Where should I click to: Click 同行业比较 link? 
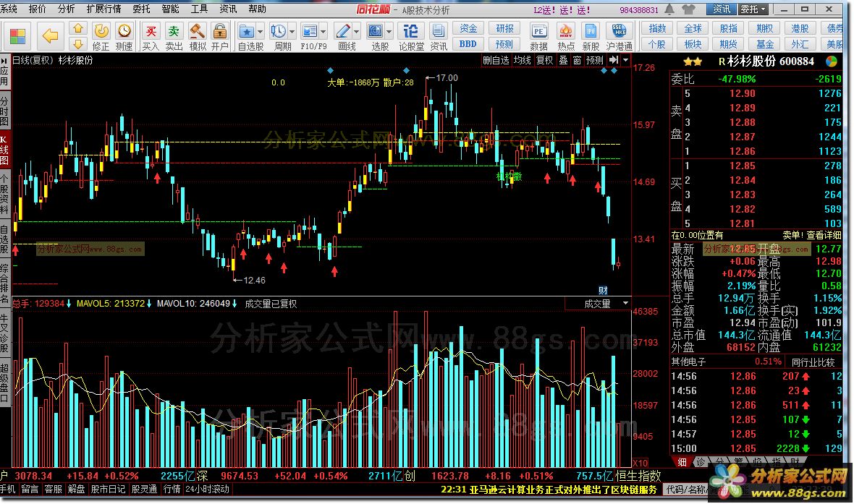point(813,362)
